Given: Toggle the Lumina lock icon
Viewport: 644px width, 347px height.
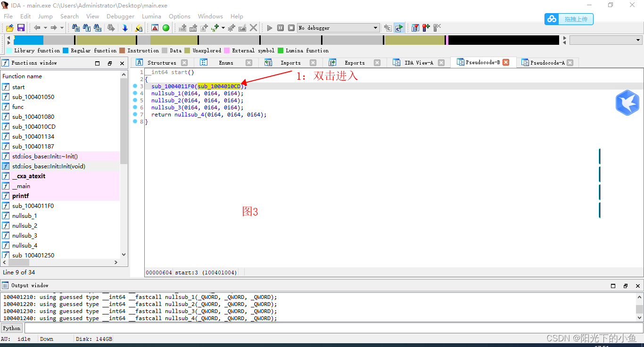Looking at the screenshot, I should (x=140, y=28).
